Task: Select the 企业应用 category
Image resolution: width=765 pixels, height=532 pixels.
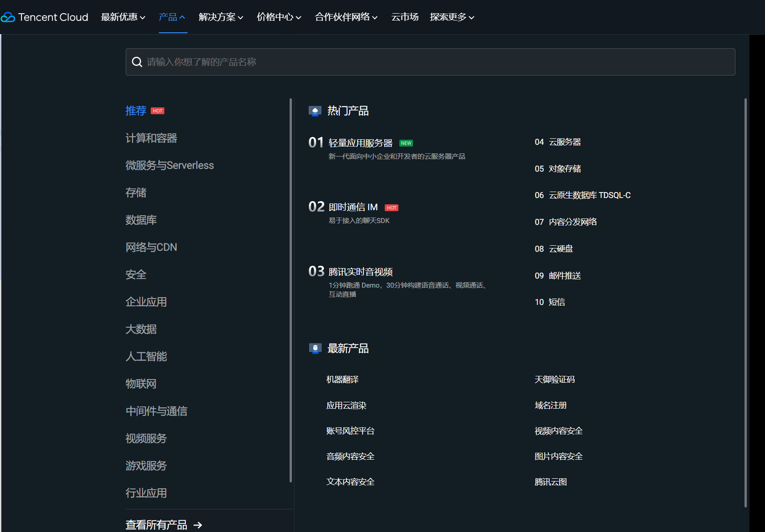Action: 146,302
